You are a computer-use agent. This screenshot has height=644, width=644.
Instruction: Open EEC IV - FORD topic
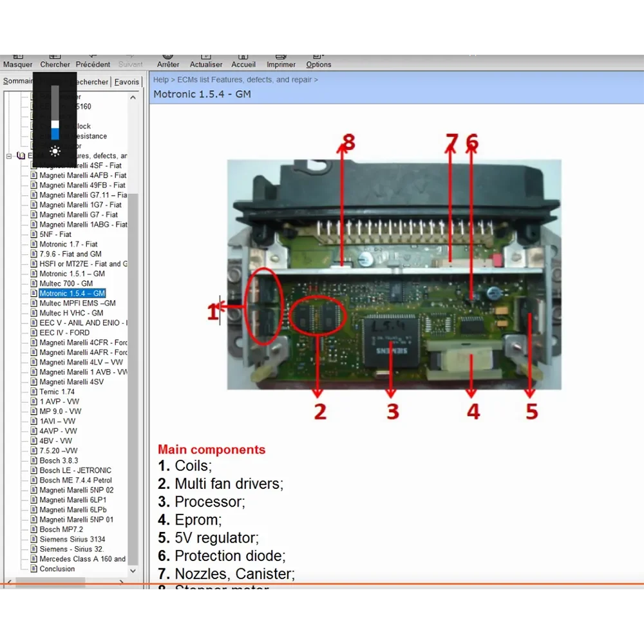[x=64, y=333]
